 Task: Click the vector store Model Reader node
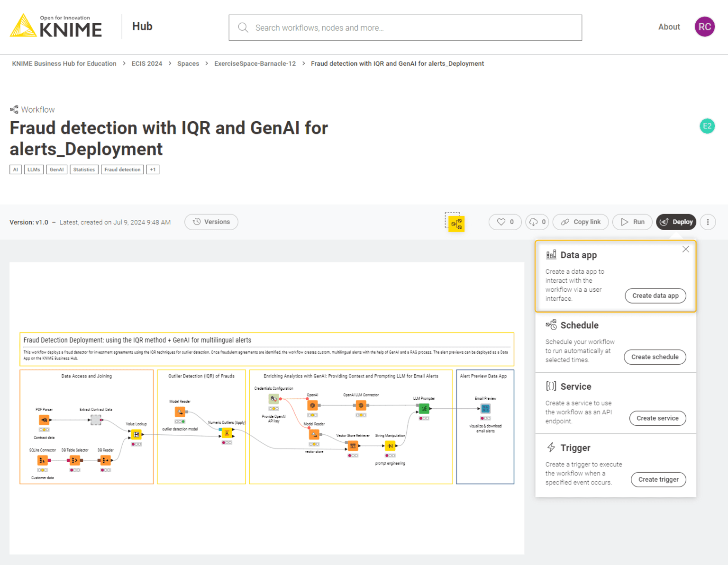(314, 434)
